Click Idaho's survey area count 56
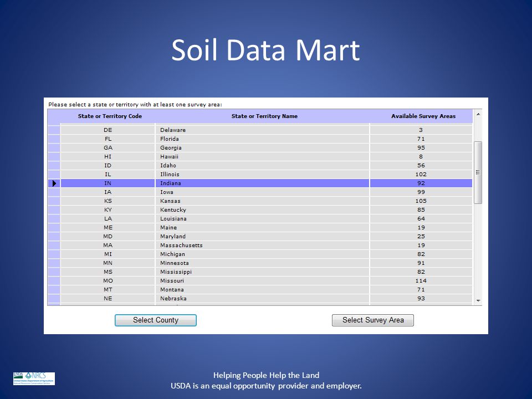Screen dimensions: 532x399 [421, 166]
